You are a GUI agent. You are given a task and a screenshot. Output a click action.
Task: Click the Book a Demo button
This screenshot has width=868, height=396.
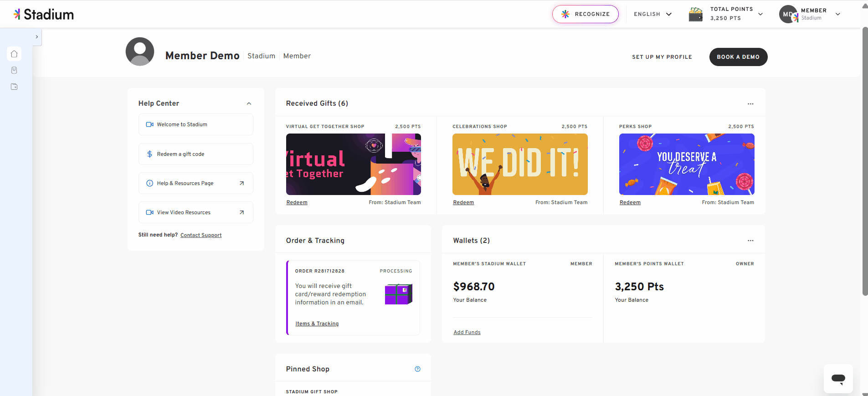tap(738, 57)
